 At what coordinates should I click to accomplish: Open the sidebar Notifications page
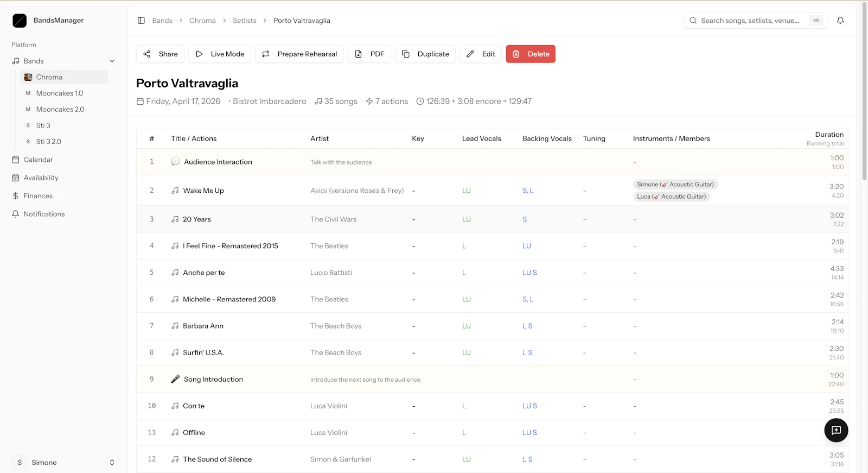tap(64, 214)
